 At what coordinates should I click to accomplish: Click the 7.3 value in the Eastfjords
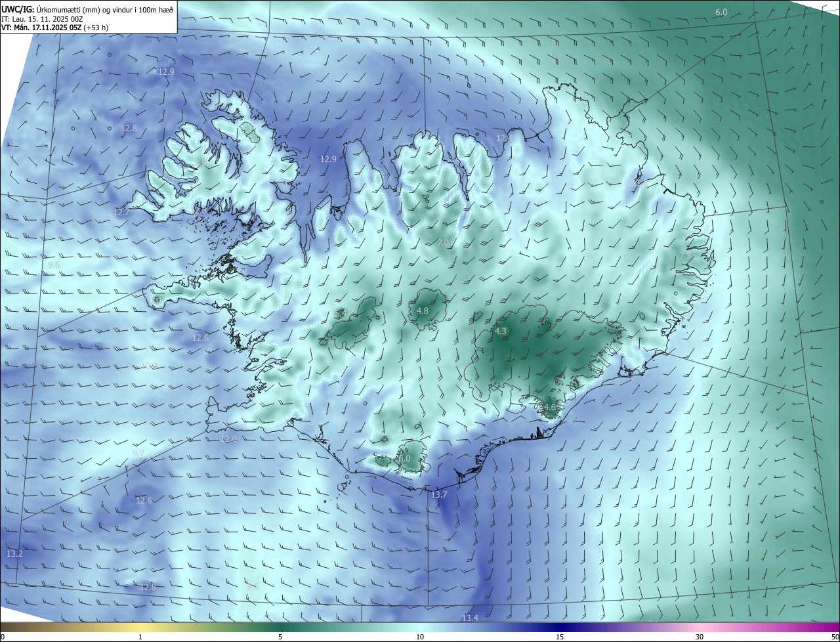tap(685, 255)
